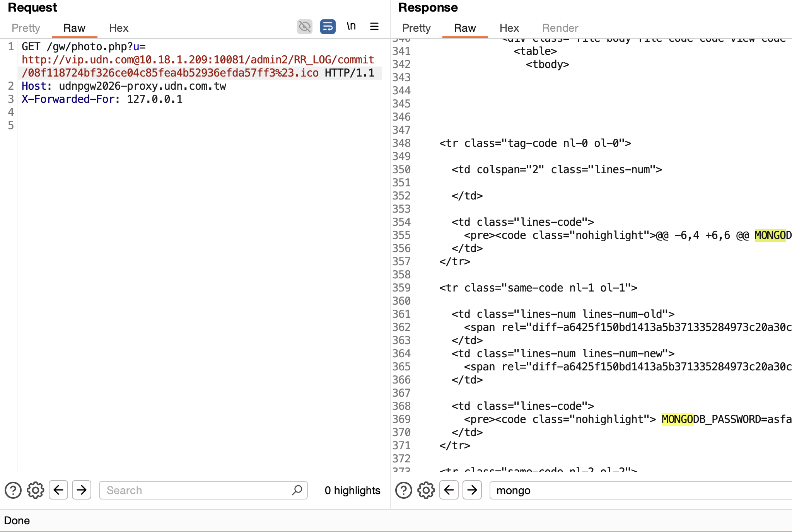The height and width of the screenshot is (532, 792).
Task: Switch Request view to Pretty tab
Action: click(x=26, y=28)
